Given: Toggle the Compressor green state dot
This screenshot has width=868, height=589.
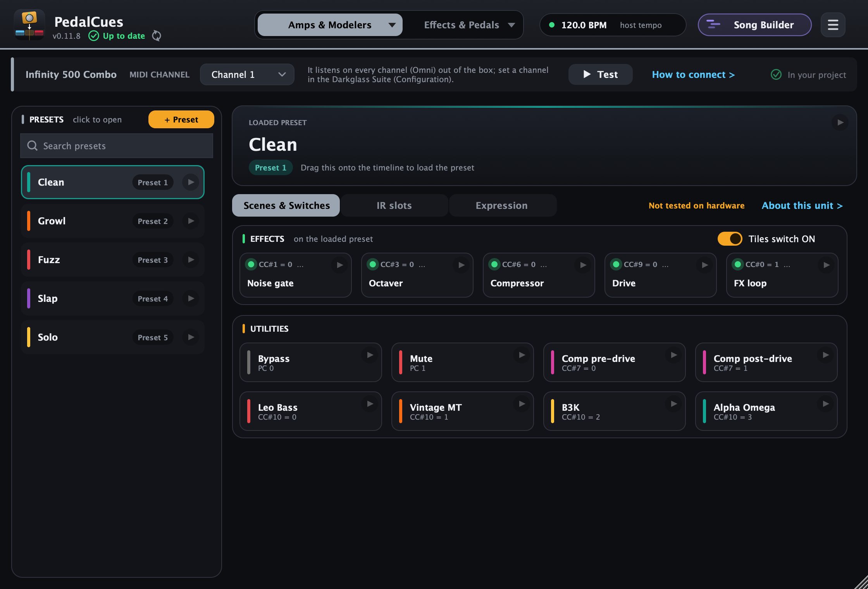Looking at the screenshot, I should [x=494, y=264].
